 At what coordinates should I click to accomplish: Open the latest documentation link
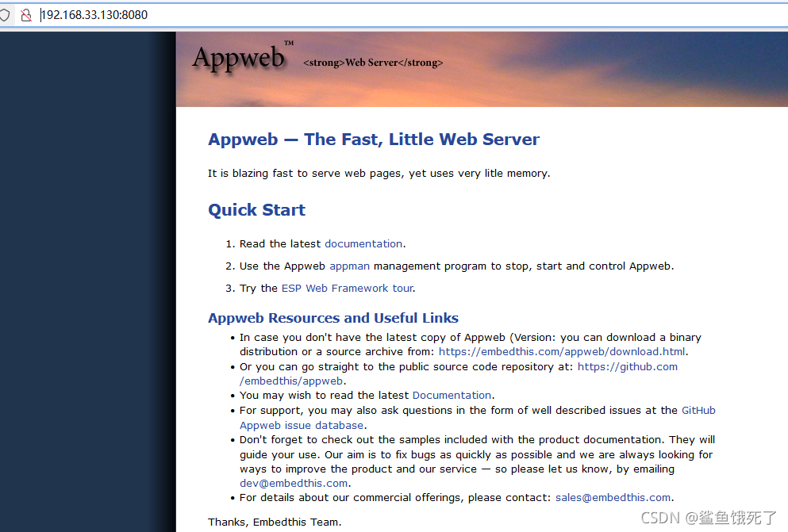coord(363,244)
